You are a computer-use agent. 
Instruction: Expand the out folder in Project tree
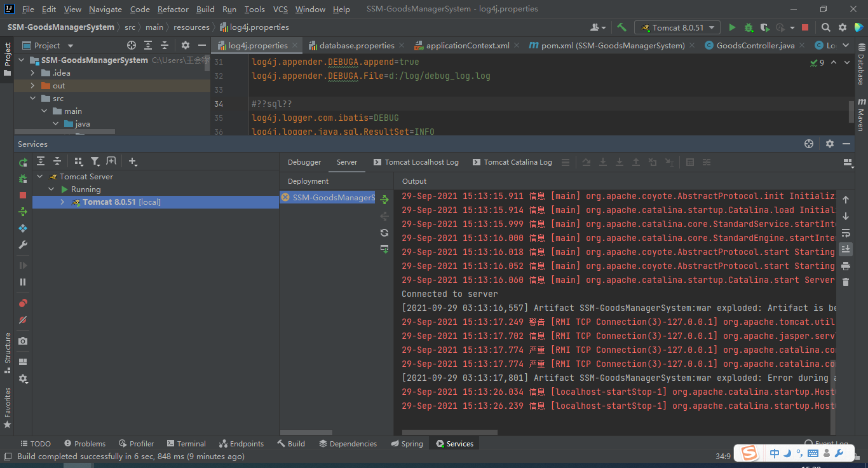coord(32,86)
